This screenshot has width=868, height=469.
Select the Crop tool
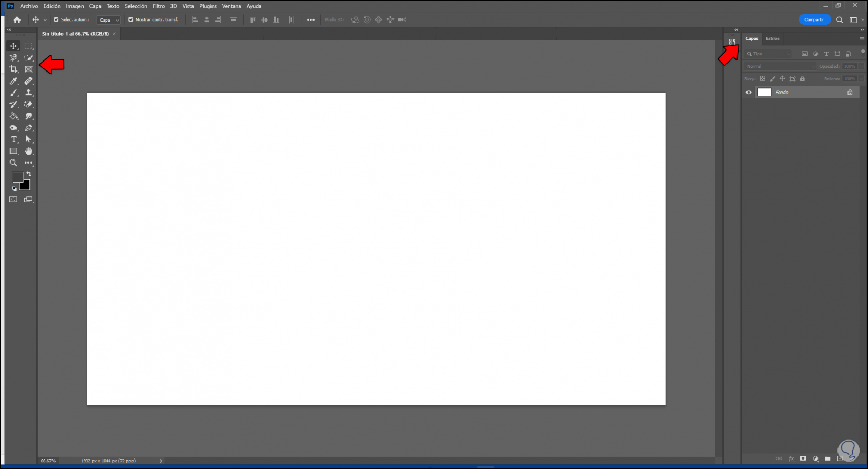click(x=14, y=69)
